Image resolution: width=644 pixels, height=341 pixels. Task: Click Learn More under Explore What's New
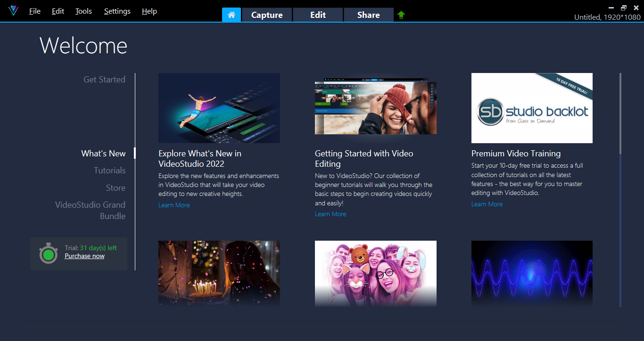(x=174, y=205)
